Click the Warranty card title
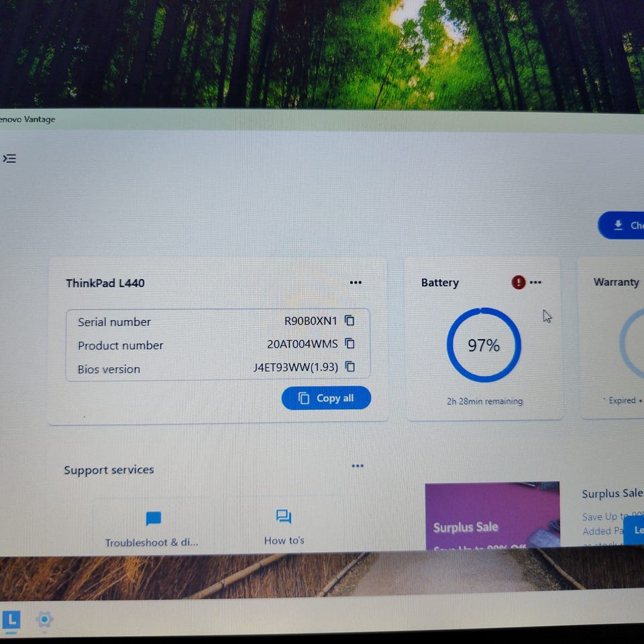Viewport: 644px width, 644px height. click(616, 282)
